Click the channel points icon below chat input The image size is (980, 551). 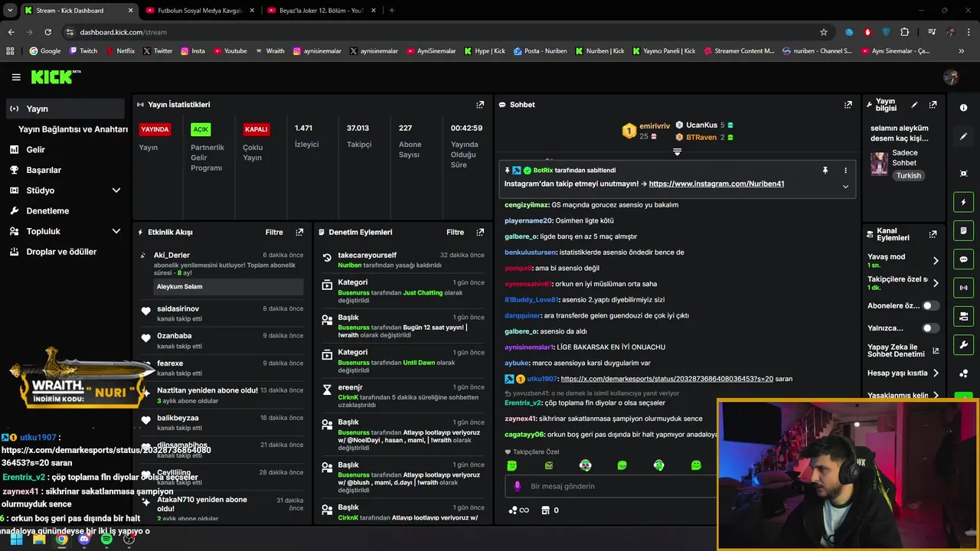pos(513,510)
